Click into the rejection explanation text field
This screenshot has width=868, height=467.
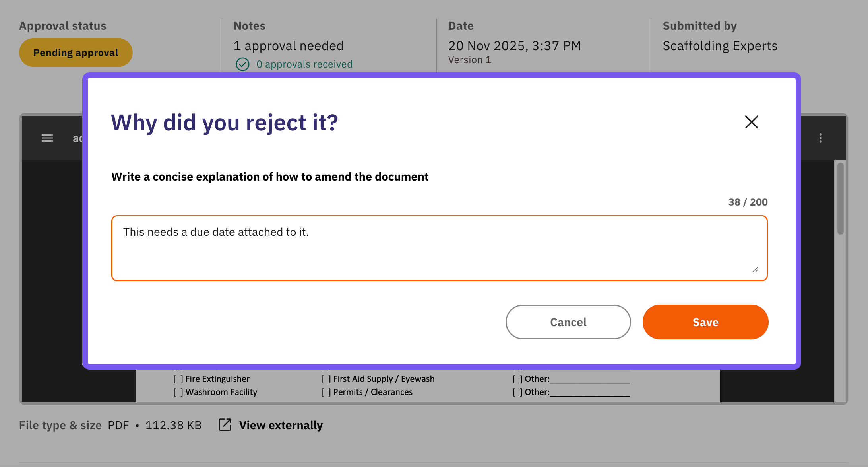(x=439, y=248)
